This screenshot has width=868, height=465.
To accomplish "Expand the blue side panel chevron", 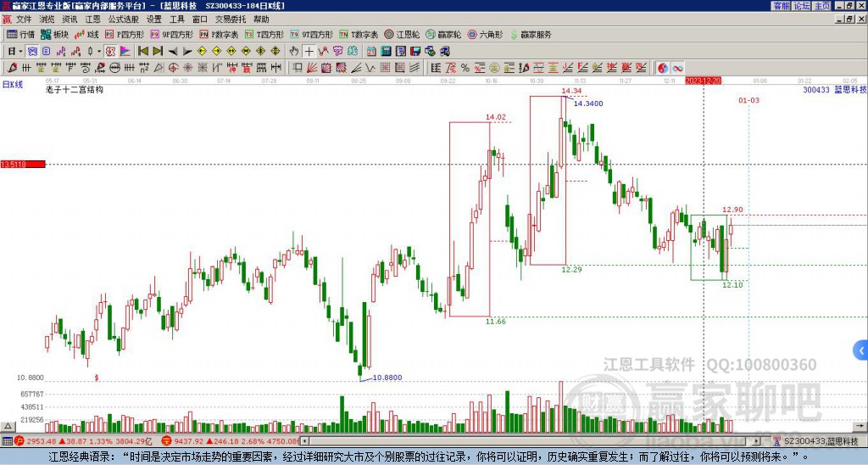I will click(861, 350).
